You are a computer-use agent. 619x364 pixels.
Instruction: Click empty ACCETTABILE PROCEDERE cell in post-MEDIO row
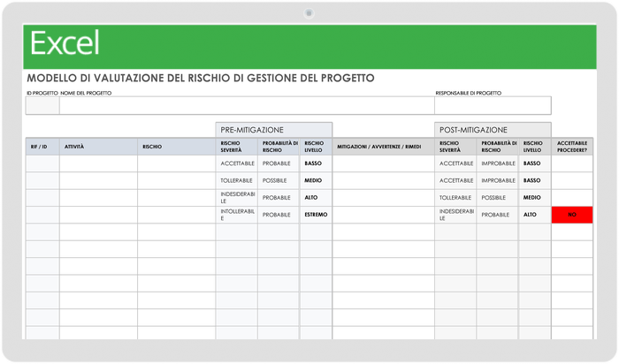572,198
